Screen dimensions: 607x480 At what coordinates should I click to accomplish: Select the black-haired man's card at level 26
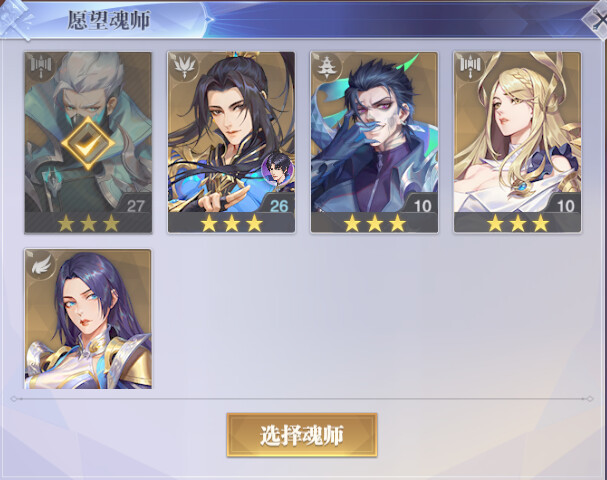coord(231,142)
